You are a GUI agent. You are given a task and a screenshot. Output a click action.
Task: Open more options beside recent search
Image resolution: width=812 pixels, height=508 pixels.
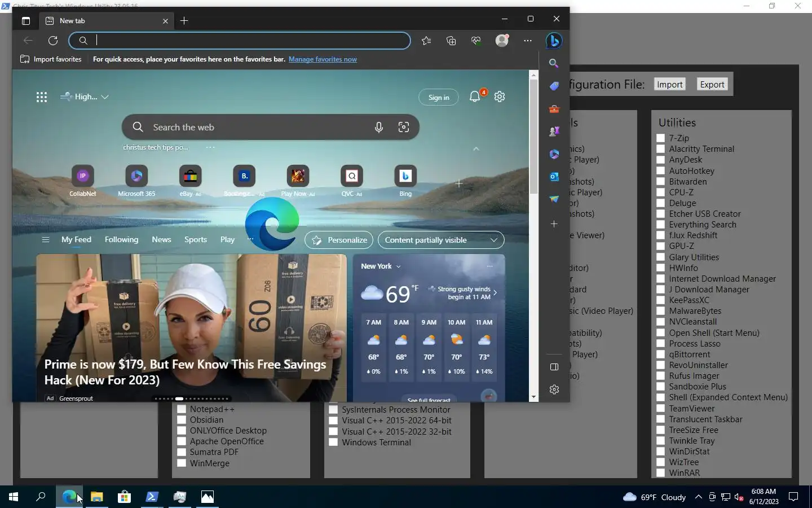tap(210, 147)
